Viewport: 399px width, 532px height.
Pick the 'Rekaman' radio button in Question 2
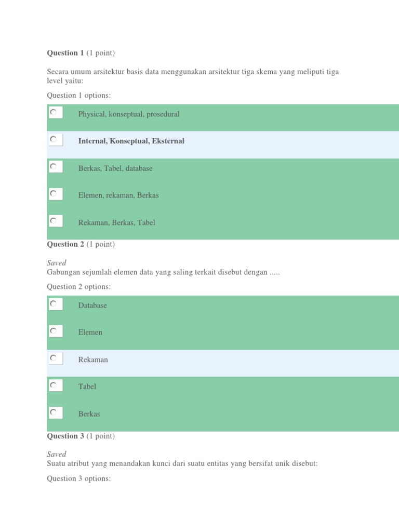click(x=54, y=358)
